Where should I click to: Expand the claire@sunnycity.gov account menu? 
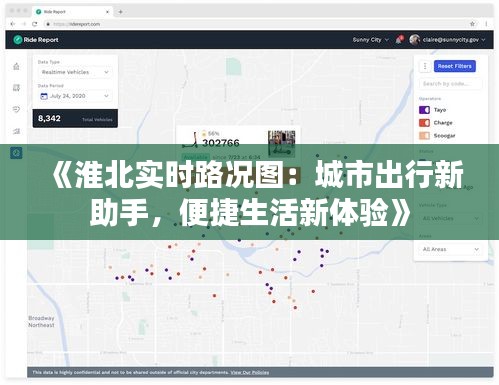coord(454,40)
